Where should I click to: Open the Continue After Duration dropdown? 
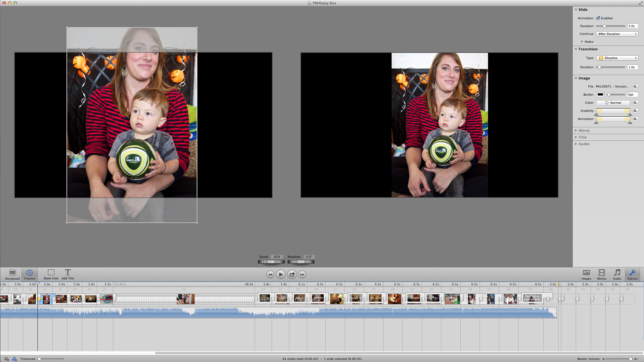point(617,34)
